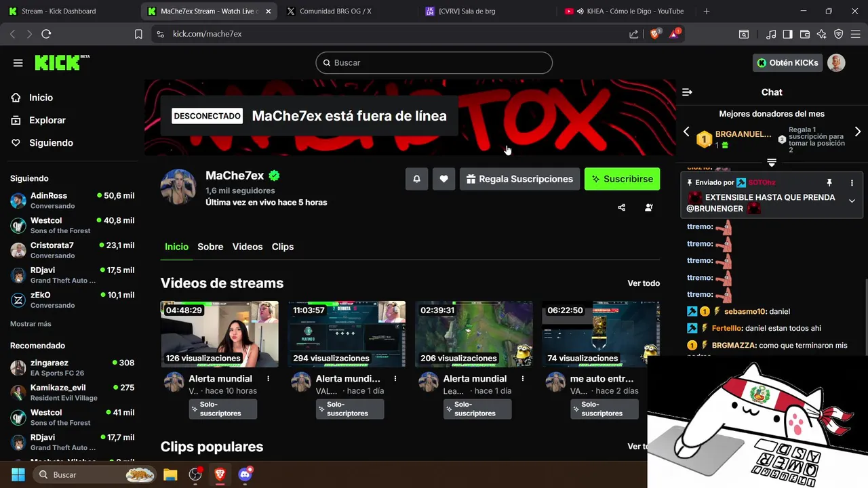This screenshot has height=488, width=868.
Task: Follow MaChe7ex with the heart button
Action: (443, 179)
